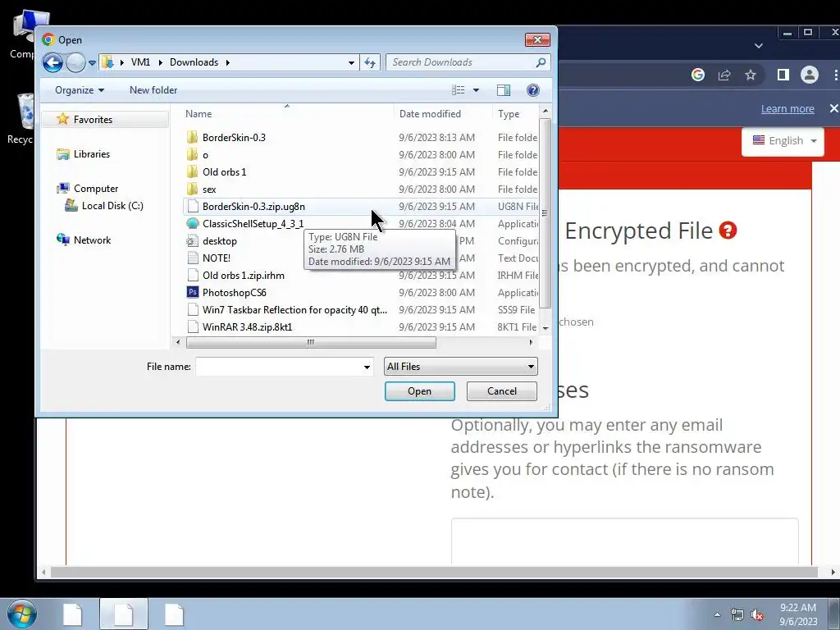This screenshot has height=630, width=840.
Task: Select Network in navigation pane
Action: [x=92, y=240]
